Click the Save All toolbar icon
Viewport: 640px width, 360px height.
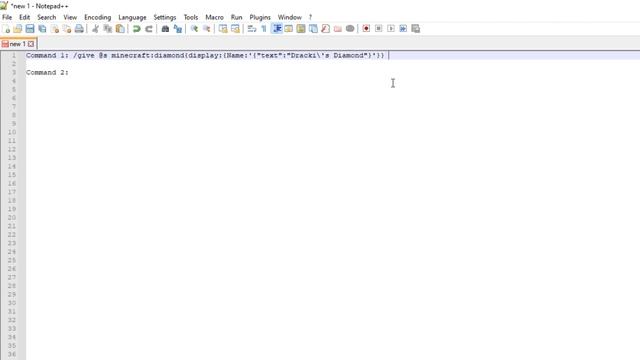tap(42, 29)
